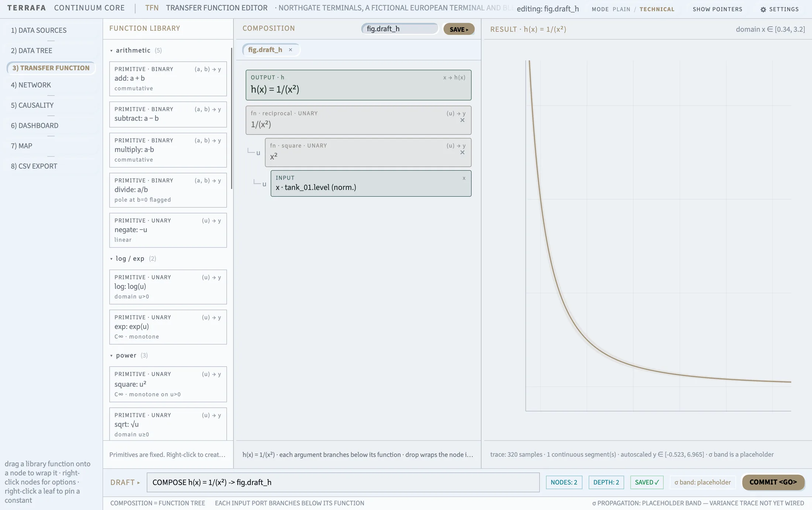Open the Settings gear icon
This screenshot has height=510, width=812.
tap(763, 9)
